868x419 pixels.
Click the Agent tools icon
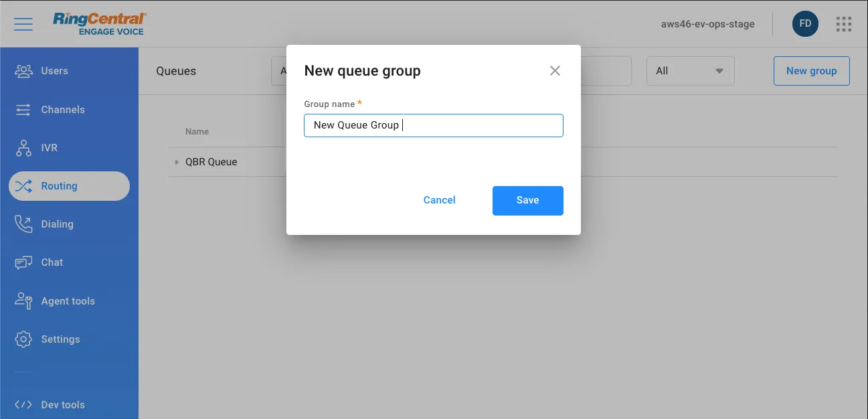click(23, 301)
